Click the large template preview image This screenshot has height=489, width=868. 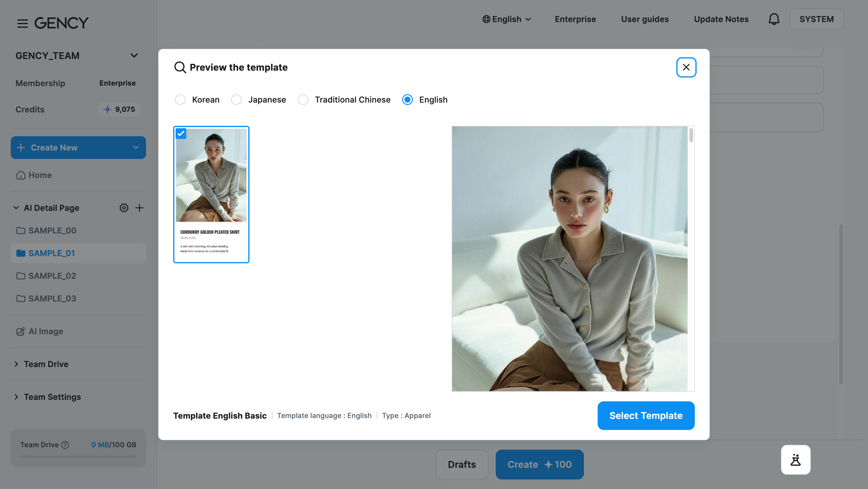tap(569, 259)
